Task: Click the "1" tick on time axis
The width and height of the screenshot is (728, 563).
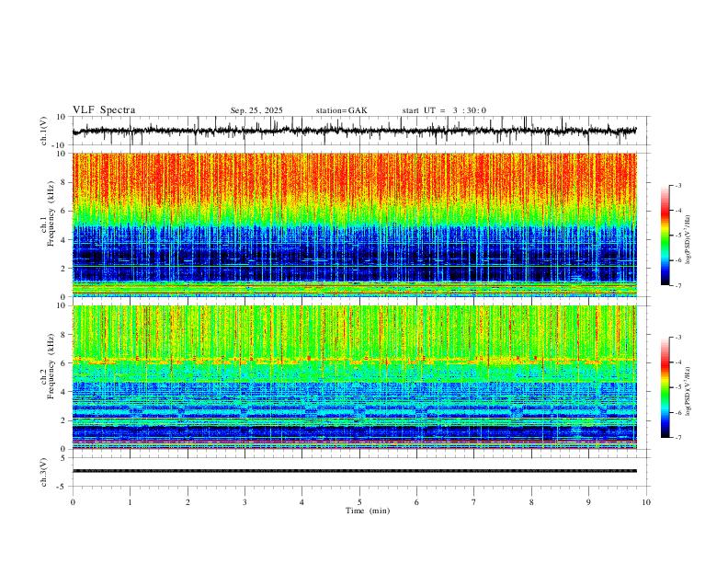Action: pos(130,502)
